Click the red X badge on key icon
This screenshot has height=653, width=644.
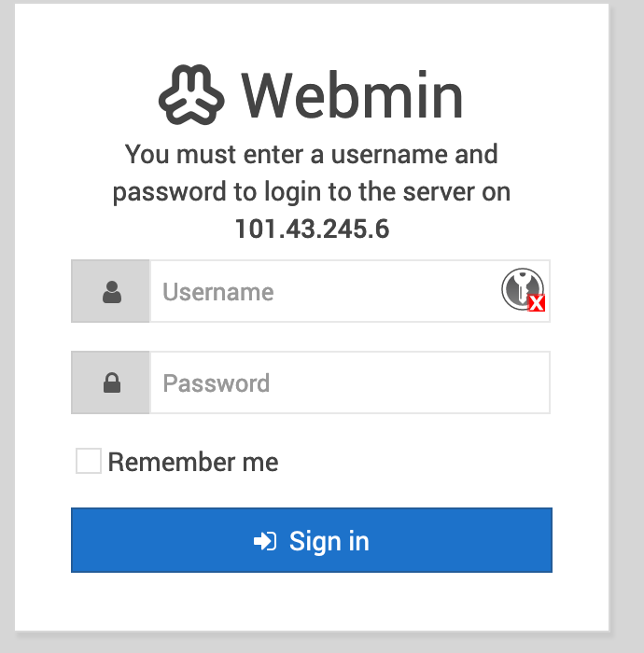(536, 303)
